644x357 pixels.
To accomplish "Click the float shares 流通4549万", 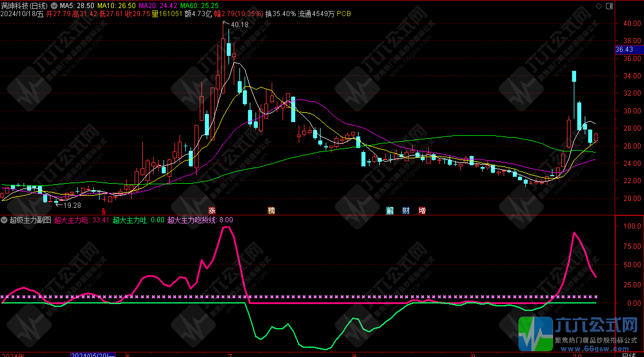I will pyautogui.click(x=317, y=14).
